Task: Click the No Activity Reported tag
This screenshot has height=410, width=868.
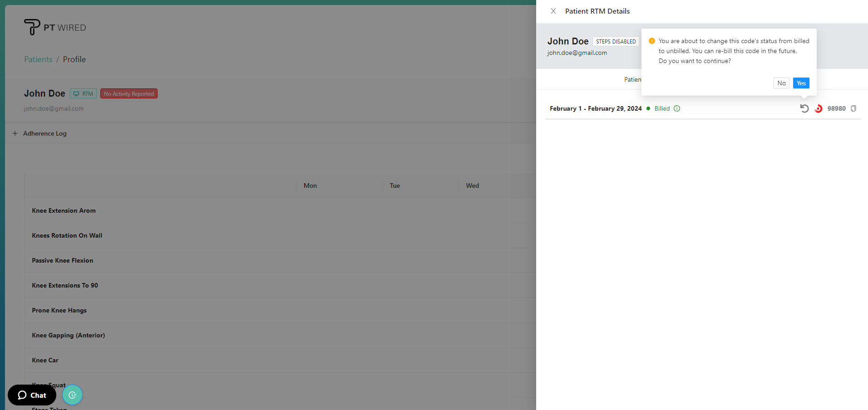Action: (x=128, y=94)
